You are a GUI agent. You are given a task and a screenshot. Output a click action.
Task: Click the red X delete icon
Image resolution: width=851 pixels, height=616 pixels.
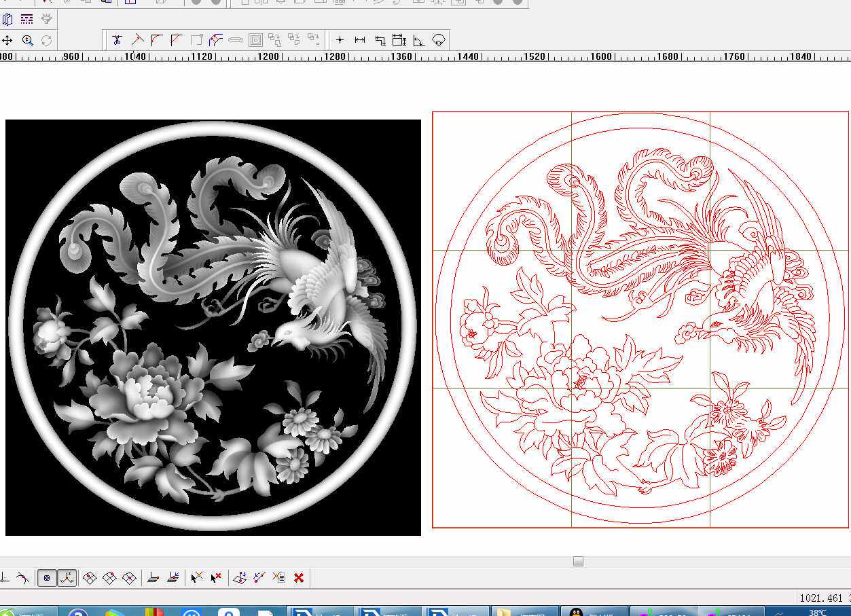[299, 578]
